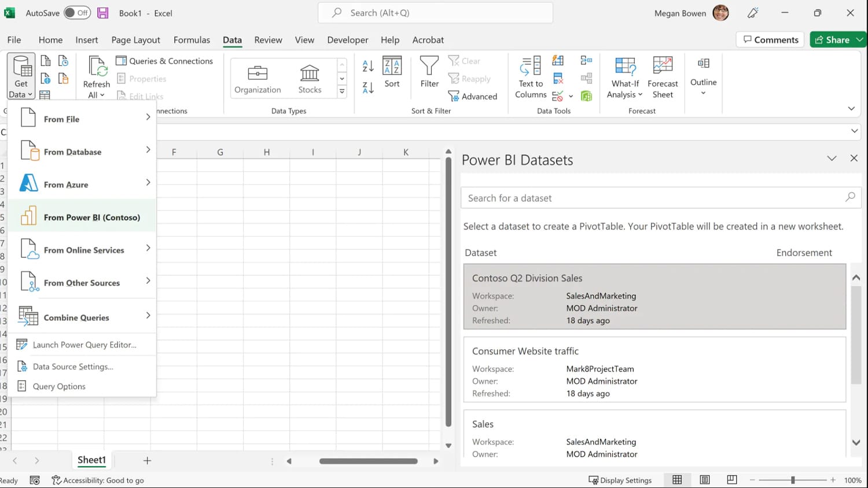The image size is (868, 488).
Task: Select the Organization data type
Action: (258, 79)
